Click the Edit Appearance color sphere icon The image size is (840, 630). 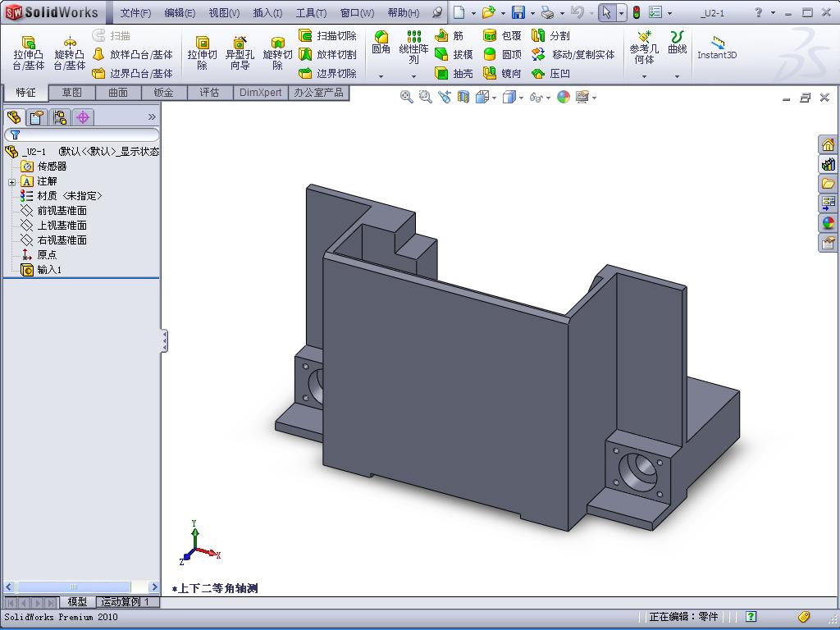pos(564,97)
